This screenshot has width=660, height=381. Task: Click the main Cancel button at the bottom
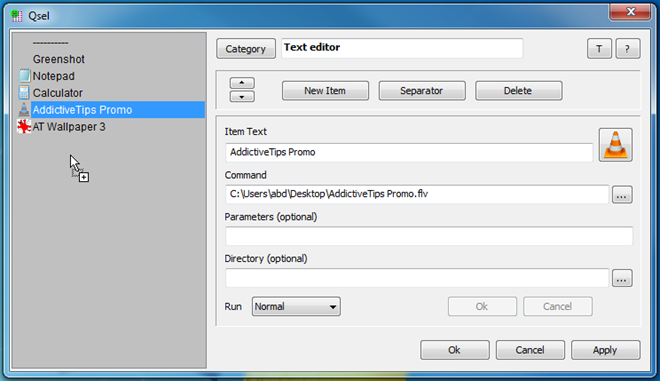[530, 350]
